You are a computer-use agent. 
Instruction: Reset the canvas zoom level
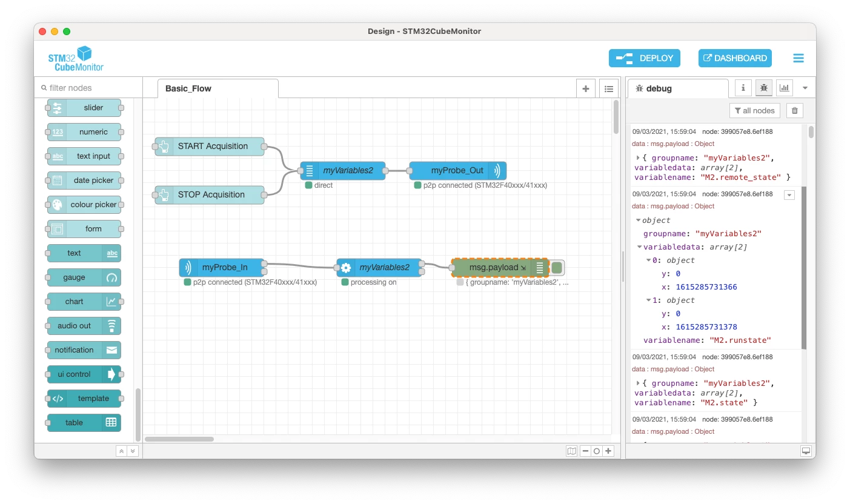pyautogui.click(x=597, y=451)
